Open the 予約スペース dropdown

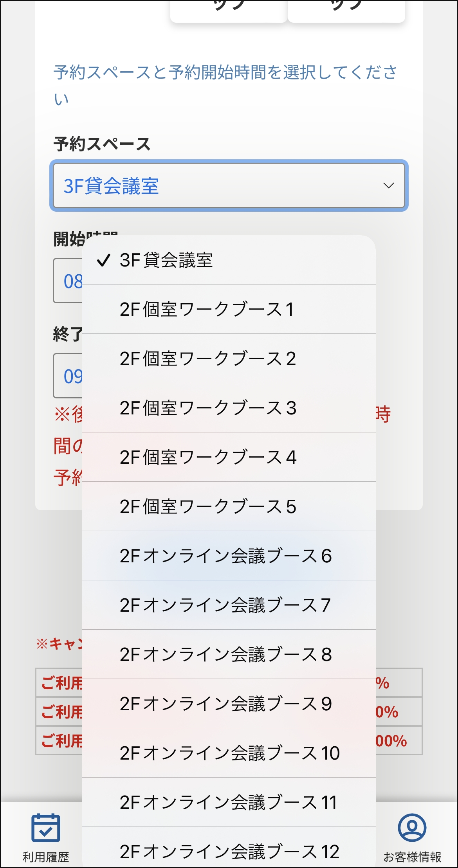pos(229,185)
